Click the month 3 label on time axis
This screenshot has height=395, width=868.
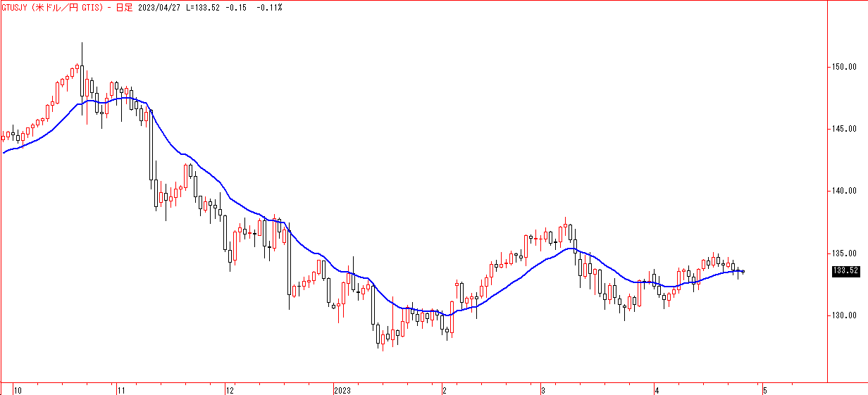pos(543,389)
